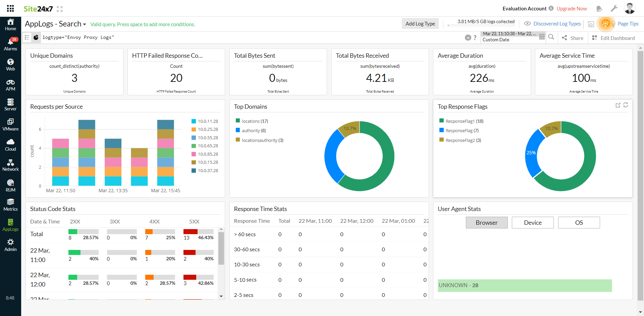Go to APM in the sidebar

pos(10,85)
